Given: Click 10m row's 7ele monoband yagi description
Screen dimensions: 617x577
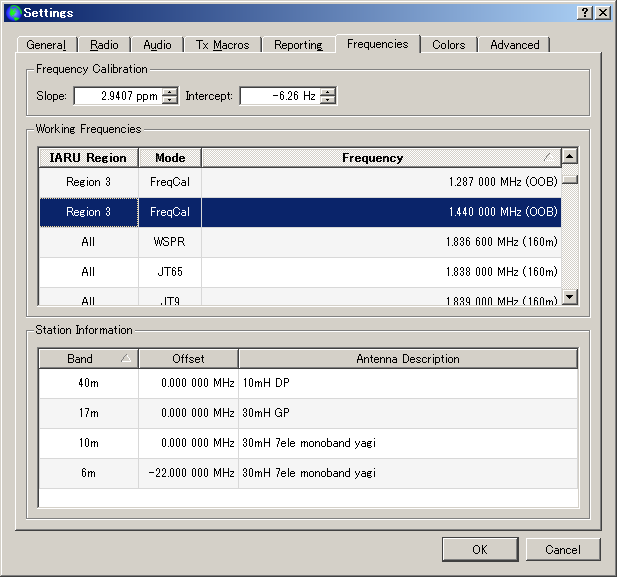Looking at the screenshot, I should coord(408,443).
